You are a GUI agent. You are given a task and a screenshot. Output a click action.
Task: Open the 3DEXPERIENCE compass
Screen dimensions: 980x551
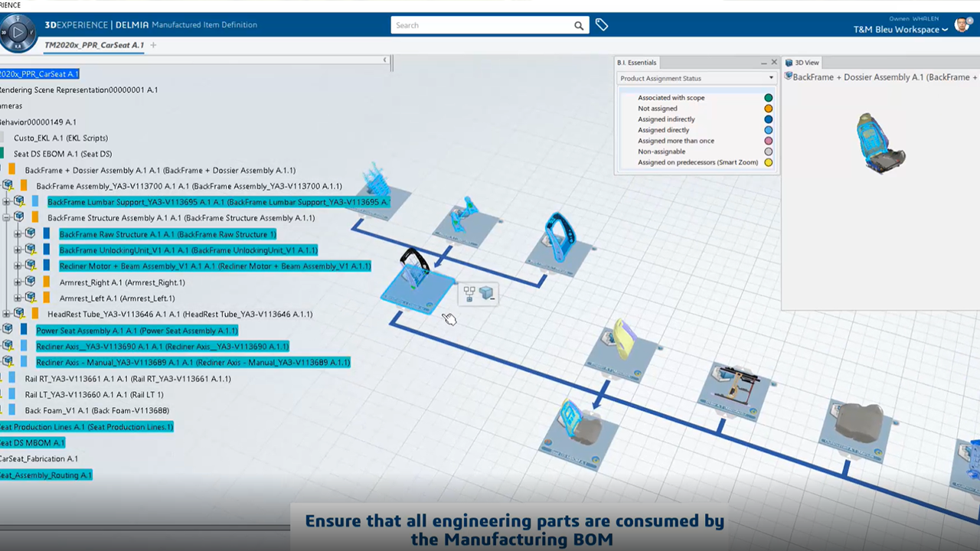coord(18,33)
